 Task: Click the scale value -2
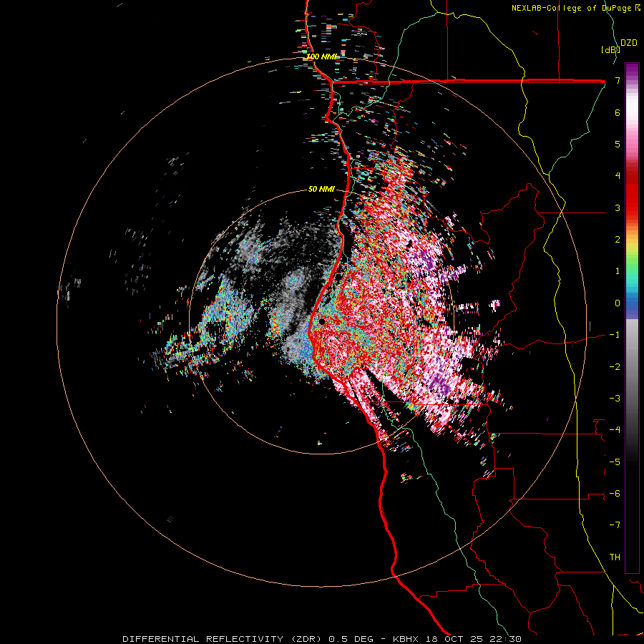click(615, 367)
